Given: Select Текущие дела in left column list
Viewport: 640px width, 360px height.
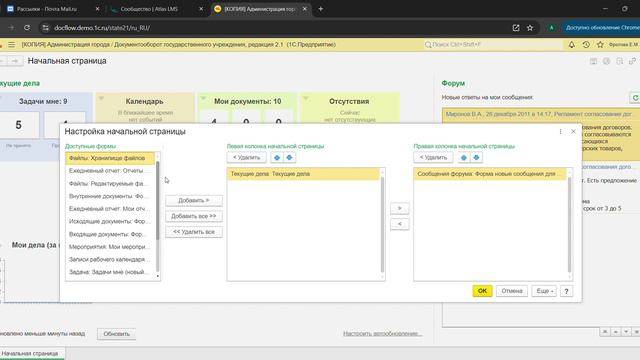Looking at the screenshot, I should pyautogui.click(x=303, y=174).
